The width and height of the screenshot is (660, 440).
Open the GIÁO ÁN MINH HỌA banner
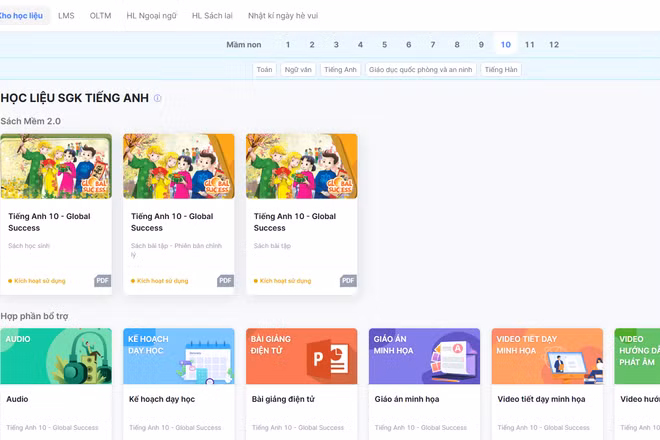pyautogui.click(x=424, y=356)
